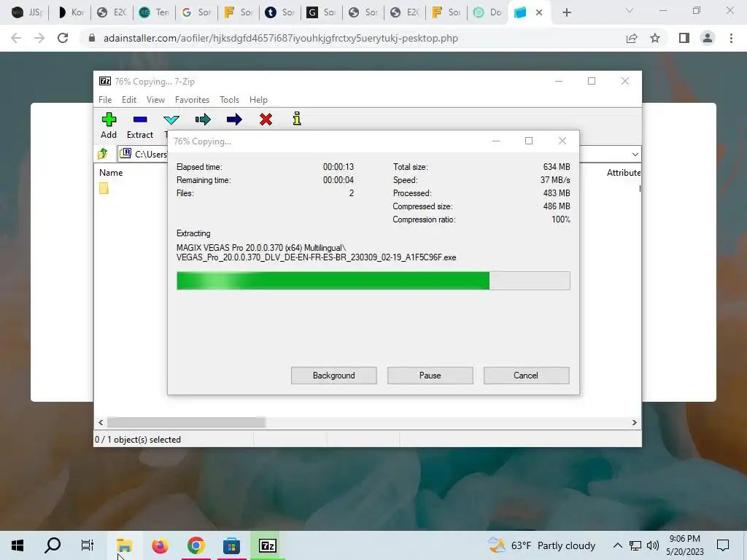Open the Windows Start menu
Image resolution: width=747 pixels, height=560 pixels.
point(18,545)
